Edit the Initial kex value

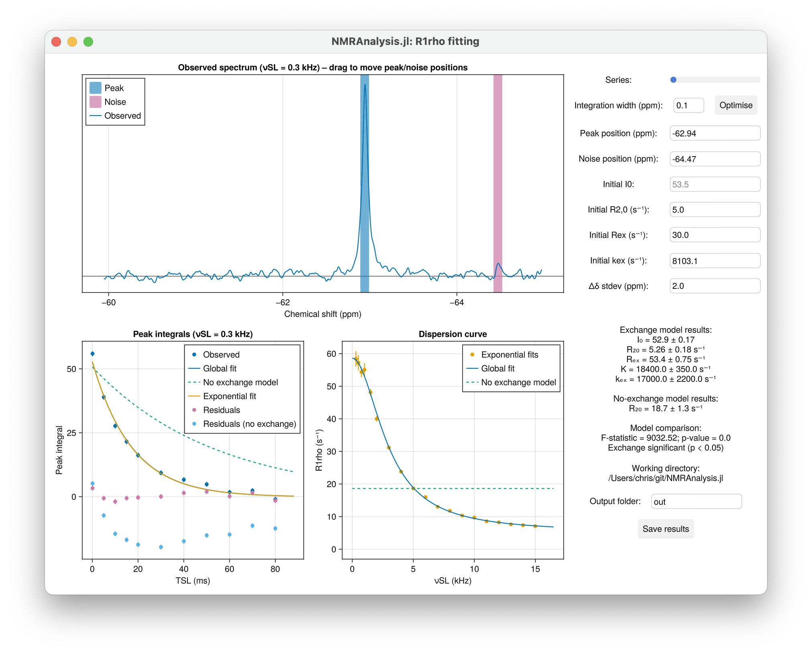[x=715, y=260]
